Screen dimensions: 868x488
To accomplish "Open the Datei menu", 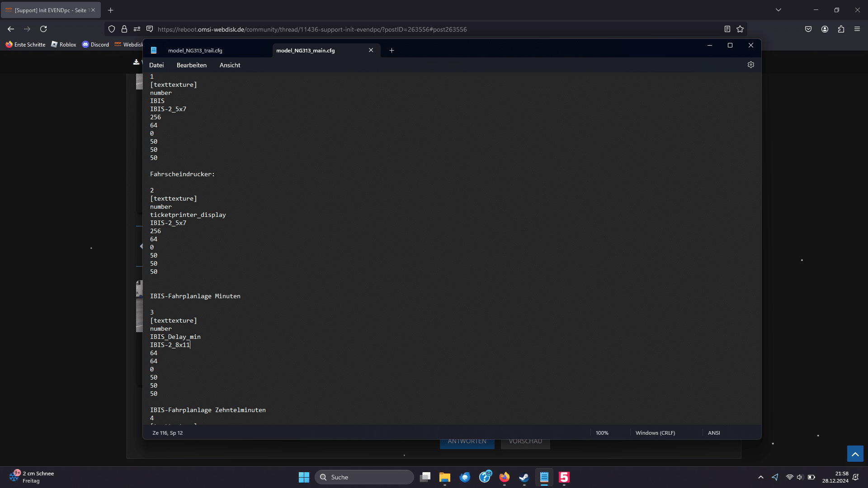I will tap(156, 65).
